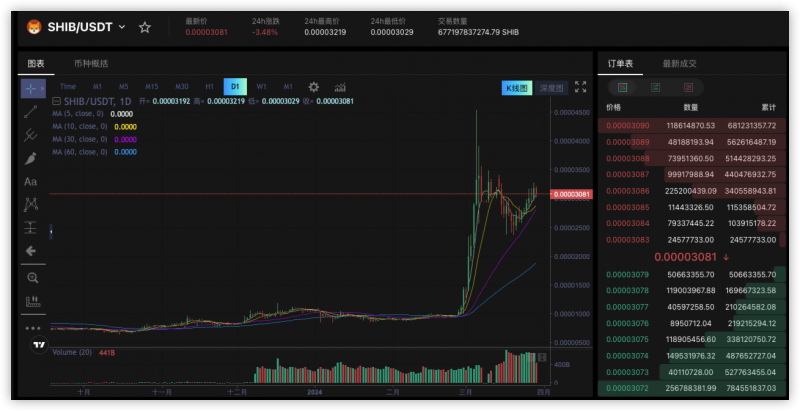
Task: Select the M15 interval
Action: pos(151,87)
